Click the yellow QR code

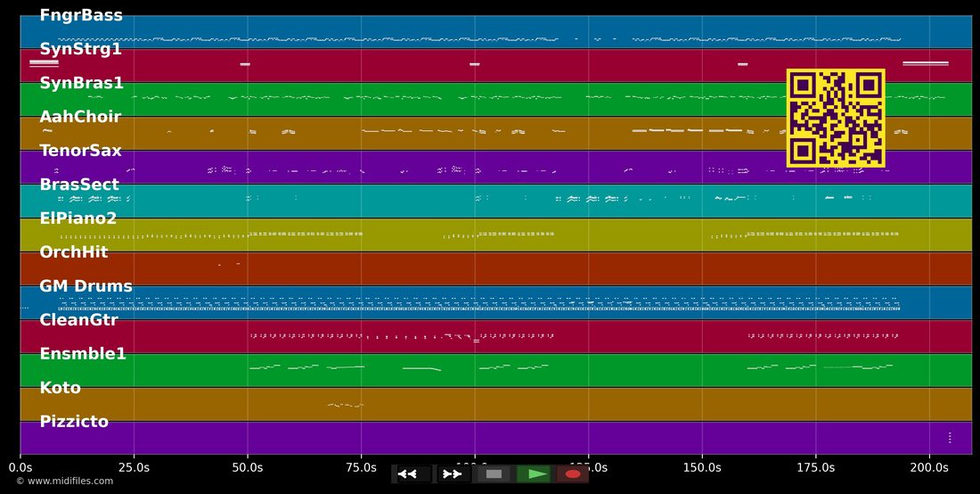click(x=836, y=119)
